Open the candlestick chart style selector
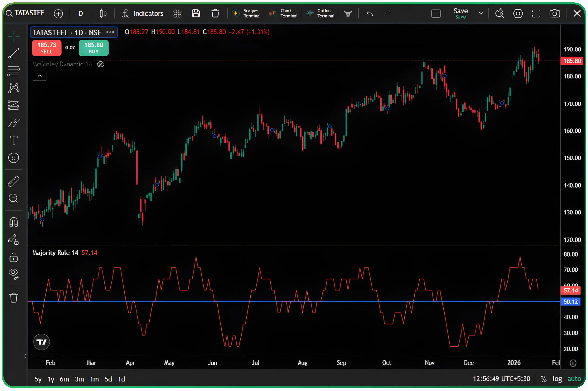Image resolution: width=588 pixels, height=391 pixels. 103,14
